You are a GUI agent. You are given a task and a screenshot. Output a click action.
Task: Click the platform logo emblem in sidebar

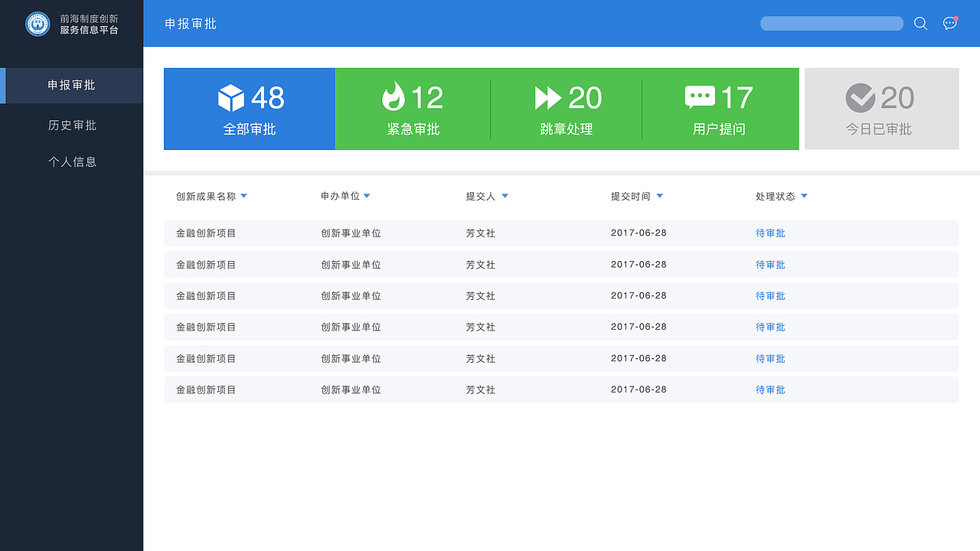click(38, 23)
